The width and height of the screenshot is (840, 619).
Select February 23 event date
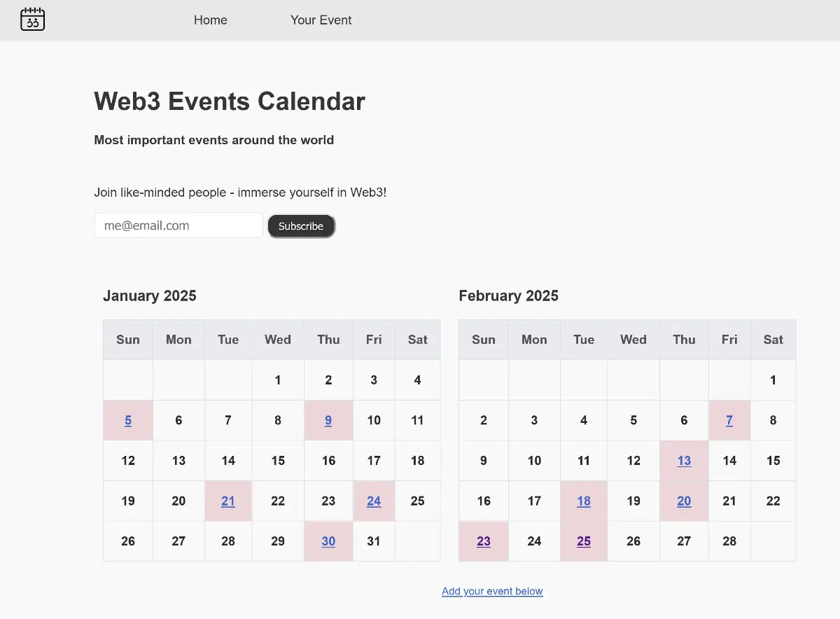point(484,541)
